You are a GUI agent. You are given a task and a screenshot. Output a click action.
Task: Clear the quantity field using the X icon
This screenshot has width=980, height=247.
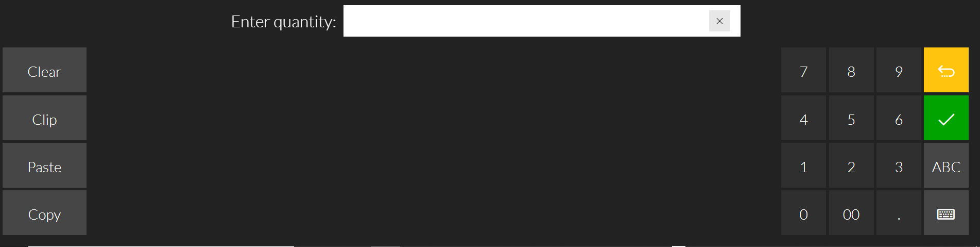tap(719, 21)
